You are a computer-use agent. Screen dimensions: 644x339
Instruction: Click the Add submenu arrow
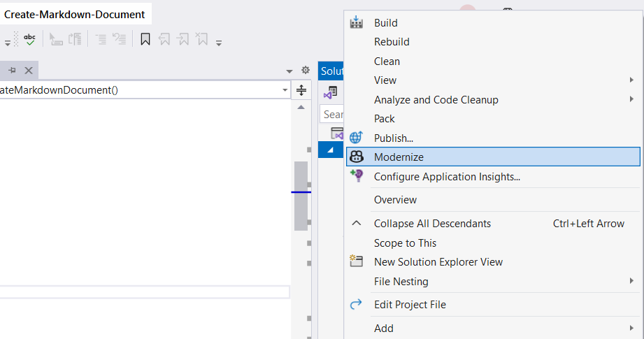click(631, 328)
